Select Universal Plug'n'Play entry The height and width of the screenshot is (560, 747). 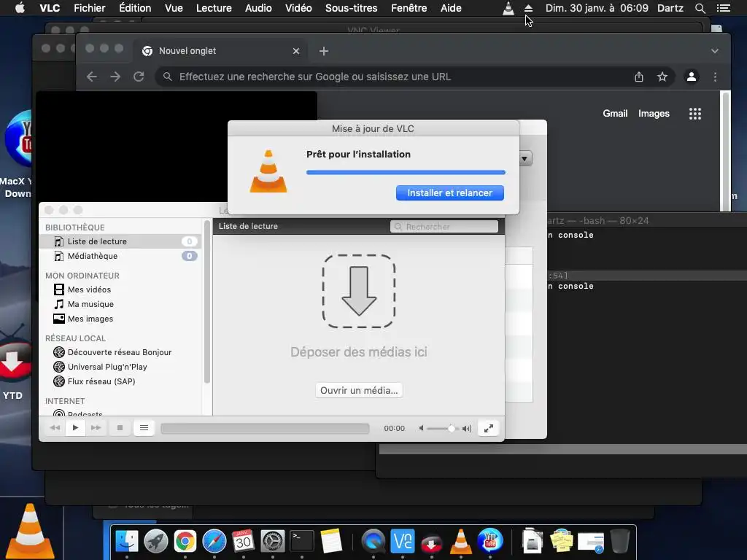(107, 367)
